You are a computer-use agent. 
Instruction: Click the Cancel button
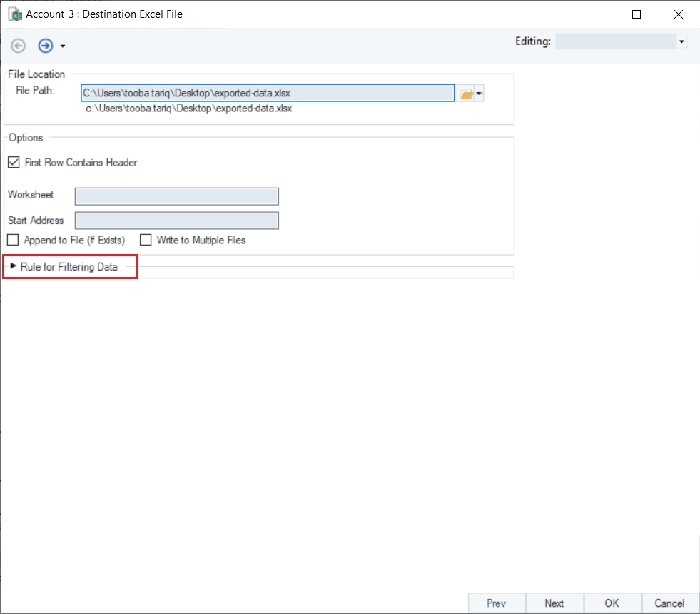click(669, 603)
